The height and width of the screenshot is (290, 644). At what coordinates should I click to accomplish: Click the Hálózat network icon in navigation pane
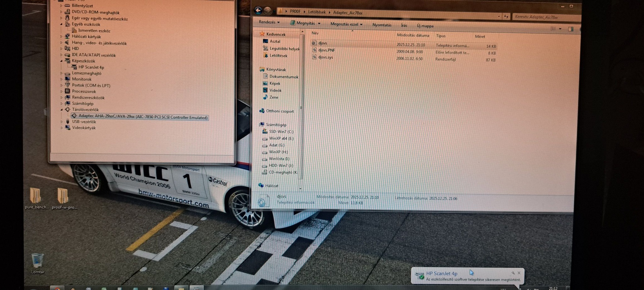click(x=261, y=185)
